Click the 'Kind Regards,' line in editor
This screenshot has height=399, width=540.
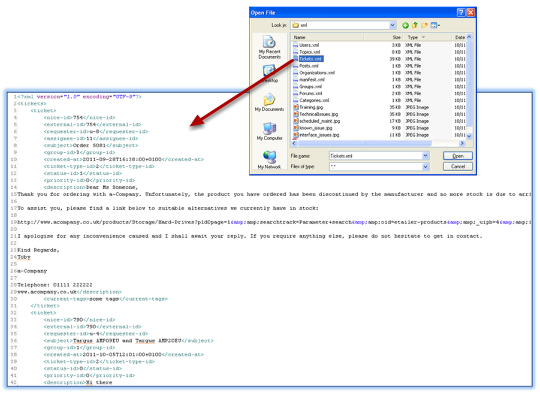(x=38, y=250)
